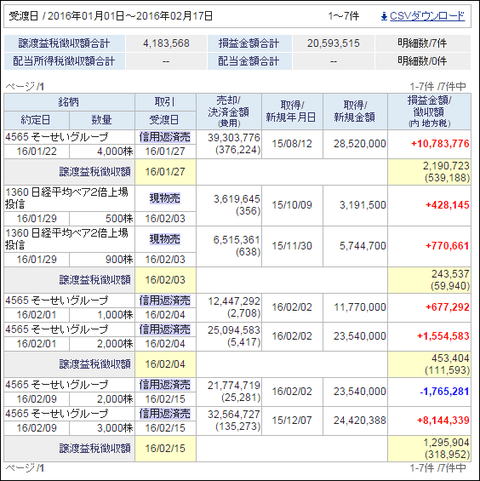Click the withheld tax amount 1,295,904
Viewport: 480px width, 481px height.
pyautogui.click(x=446, y=443)
